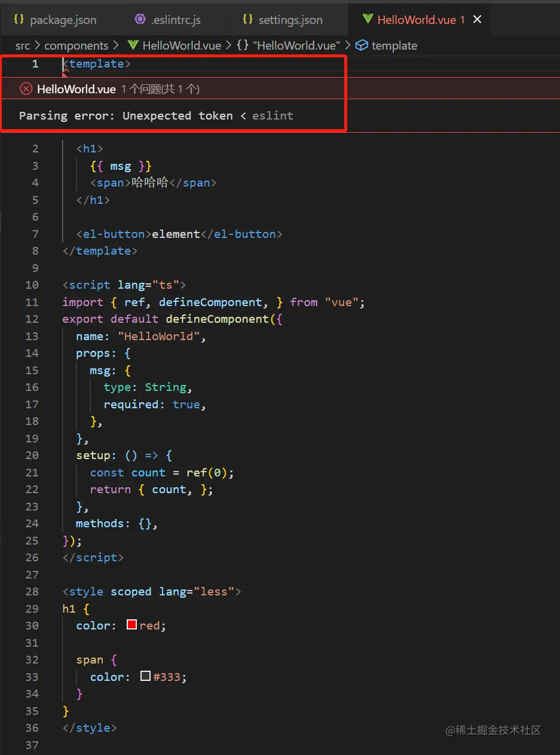Click the closing </script> tag
Image resolution: width=560 pixels, height=755 pixels.
93,557
